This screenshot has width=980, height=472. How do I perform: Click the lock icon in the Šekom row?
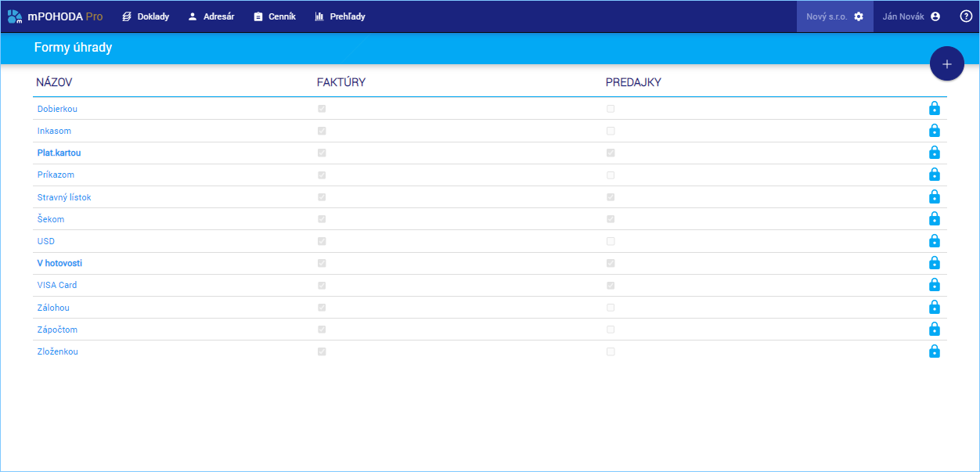(934, 218)
